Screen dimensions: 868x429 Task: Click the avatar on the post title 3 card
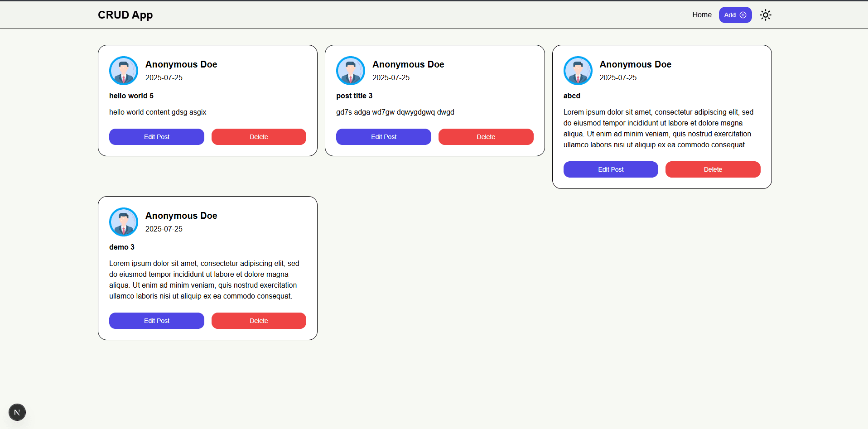pos(351,71)
